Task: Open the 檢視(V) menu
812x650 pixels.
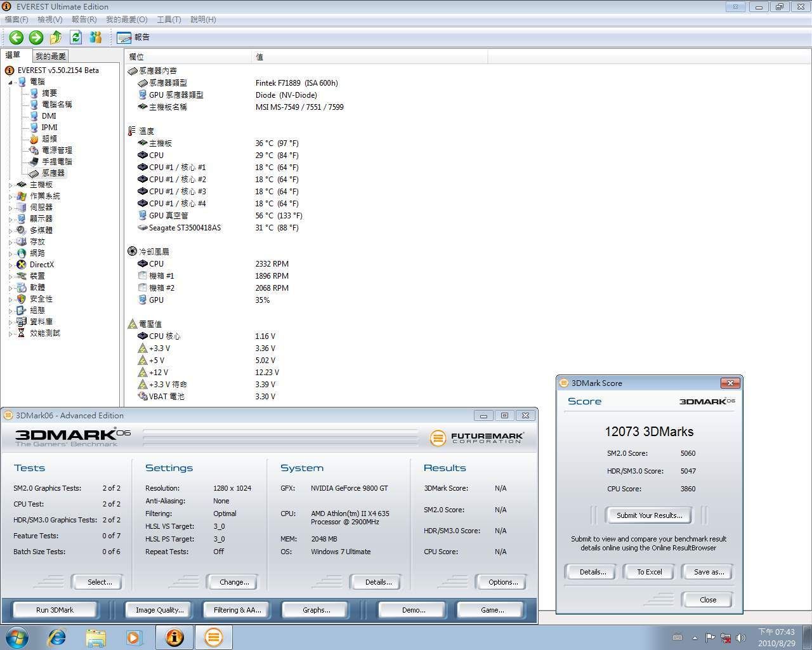Action: point(50,20)
